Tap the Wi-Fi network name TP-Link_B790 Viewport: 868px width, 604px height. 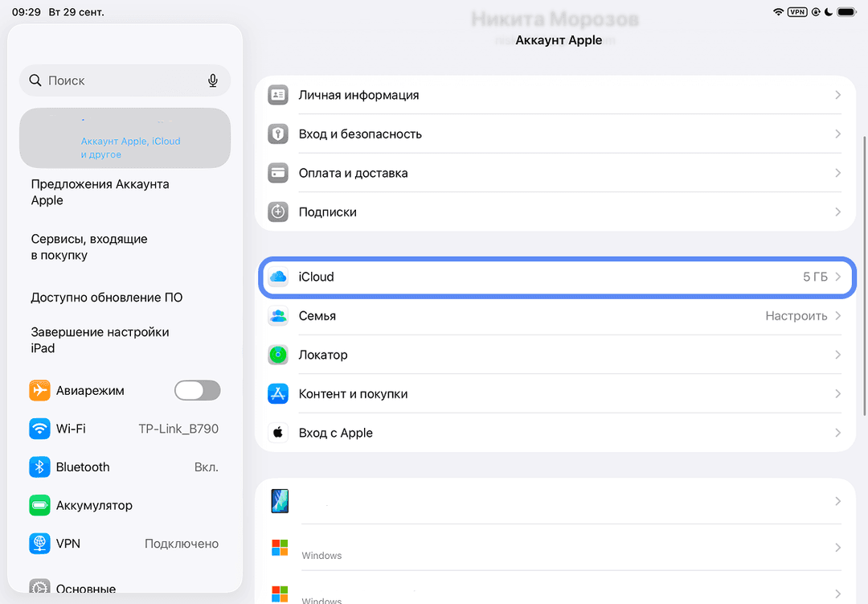pyautogui.click(x=178, y=429)
